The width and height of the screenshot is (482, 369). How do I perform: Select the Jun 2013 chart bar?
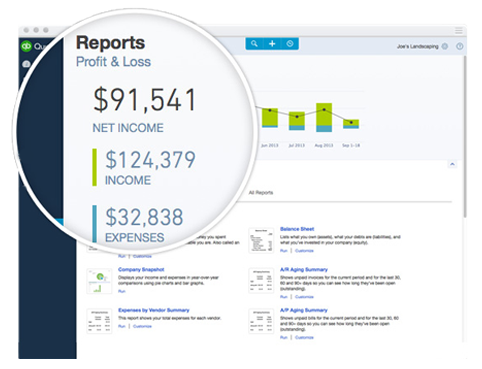[x=270, y=118]
